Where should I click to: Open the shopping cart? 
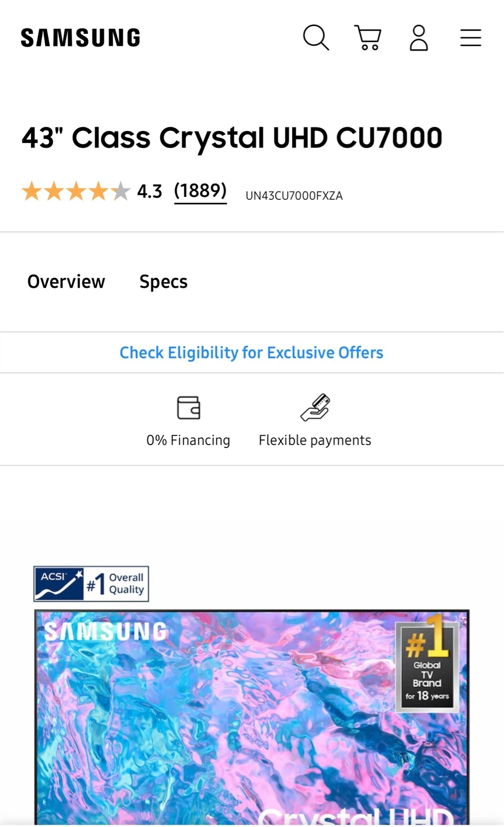[x=367, y=38]
